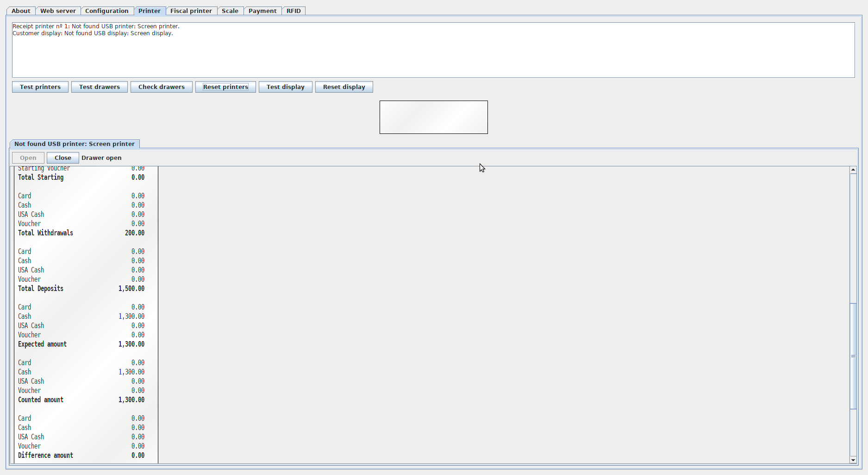
Task: Select the Screen printer sub-tab
Action: (x=75, y=144)
